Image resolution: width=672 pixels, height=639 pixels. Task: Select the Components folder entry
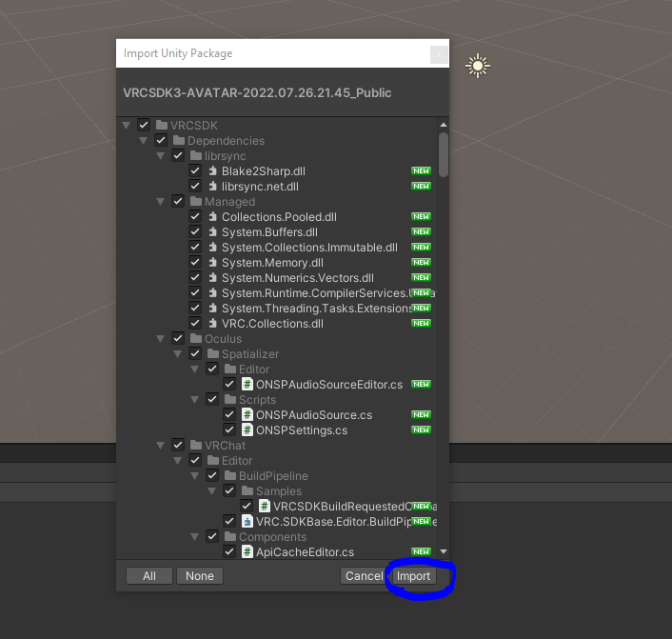coord(272,537)
